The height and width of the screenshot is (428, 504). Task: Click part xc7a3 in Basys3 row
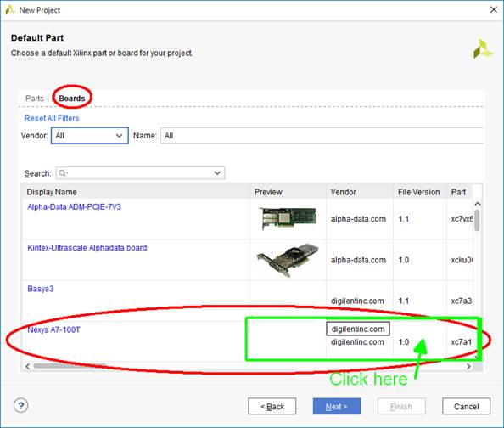pyautogui.click(x=462, y=301)
